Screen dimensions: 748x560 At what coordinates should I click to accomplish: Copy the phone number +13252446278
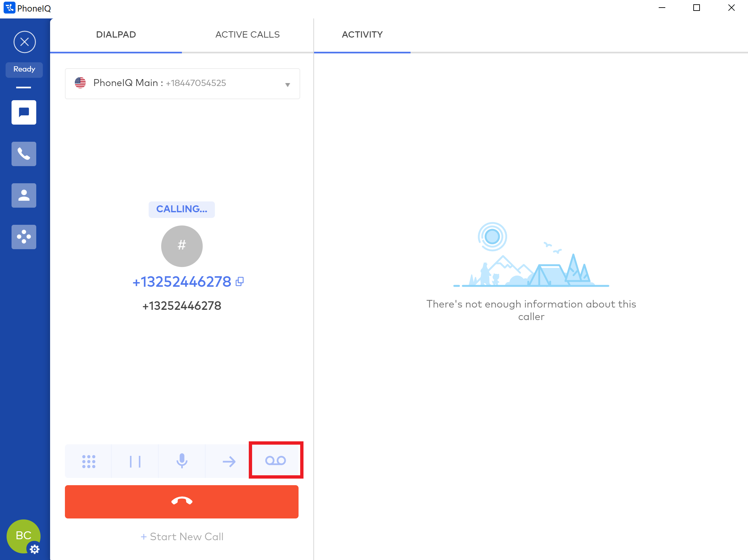tap(240, 282)
